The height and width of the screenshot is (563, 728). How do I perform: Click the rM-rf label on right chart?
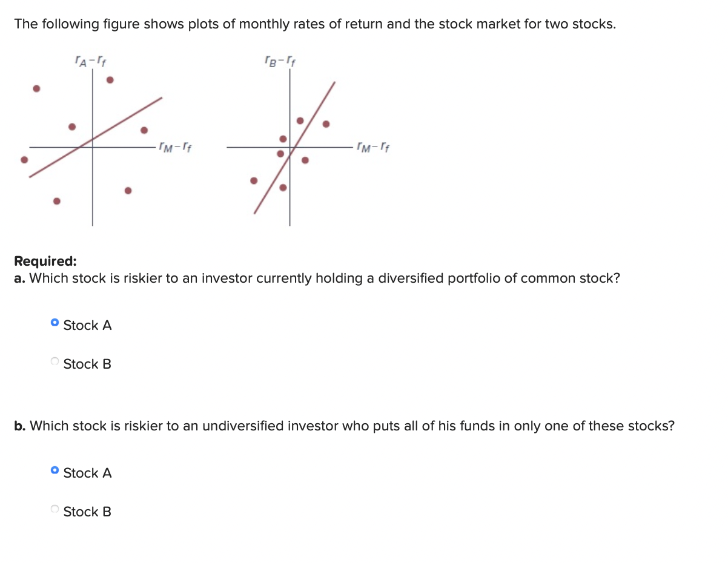374,146
